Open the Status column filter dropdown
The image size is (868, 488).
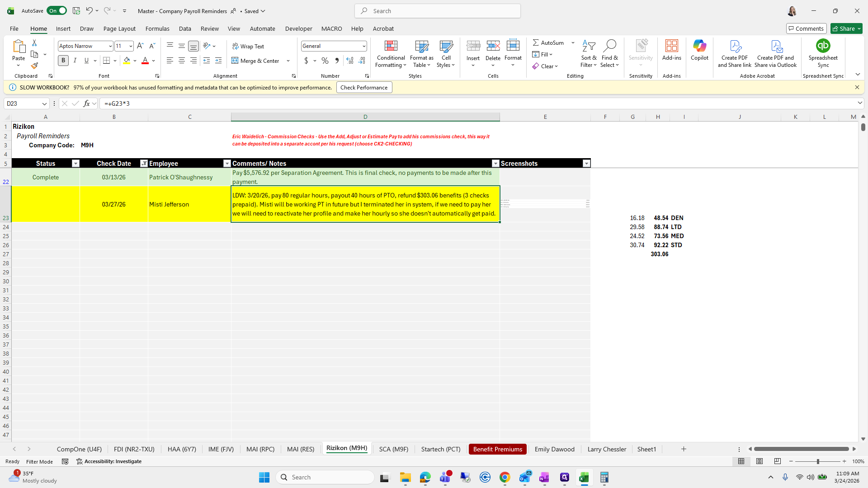[x=75, y=164]
